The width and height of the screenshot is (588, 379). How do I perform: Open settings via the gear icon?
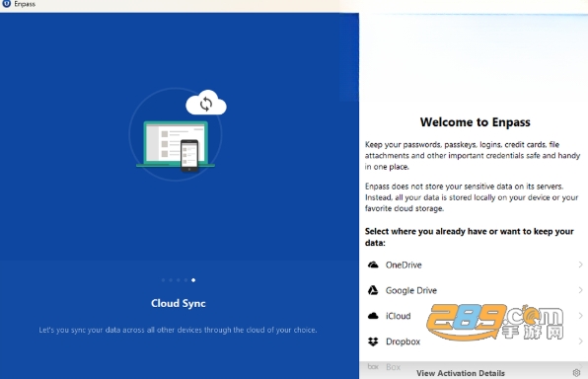[576, 373]
